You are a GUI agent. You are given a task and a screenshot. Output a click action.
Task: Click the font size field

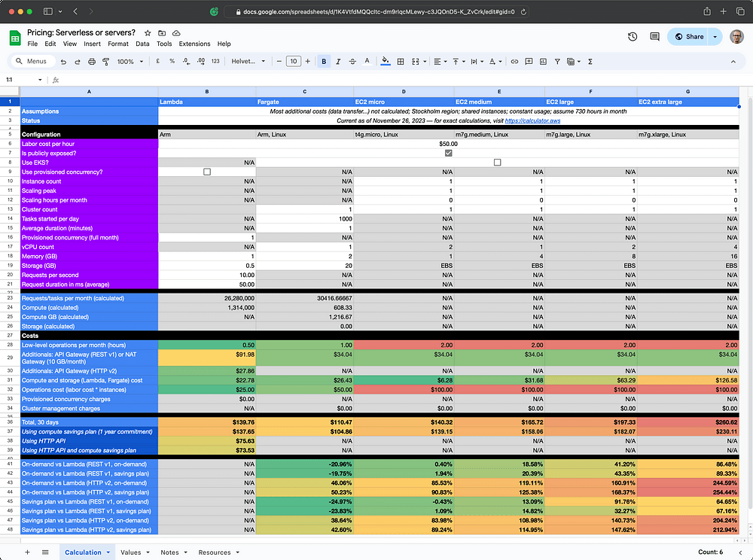pyautogui.click(x=294, y=62)
